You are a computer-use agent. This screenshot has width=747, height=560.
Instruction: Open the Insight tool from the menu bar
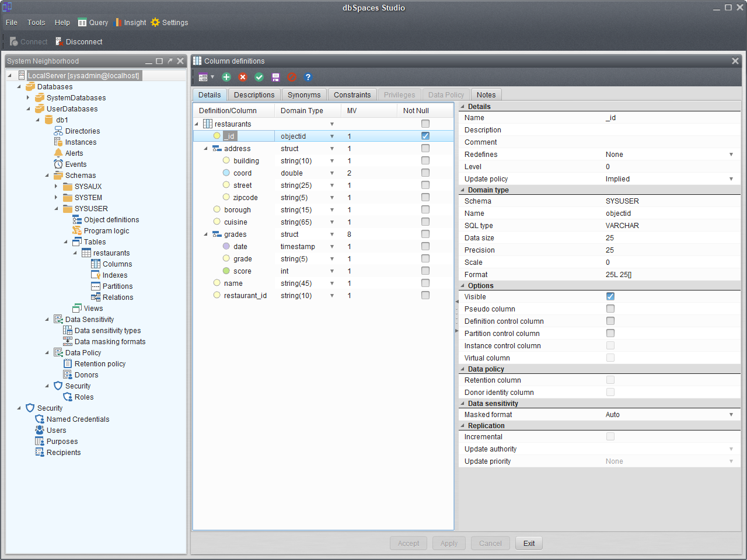[130, 23]
